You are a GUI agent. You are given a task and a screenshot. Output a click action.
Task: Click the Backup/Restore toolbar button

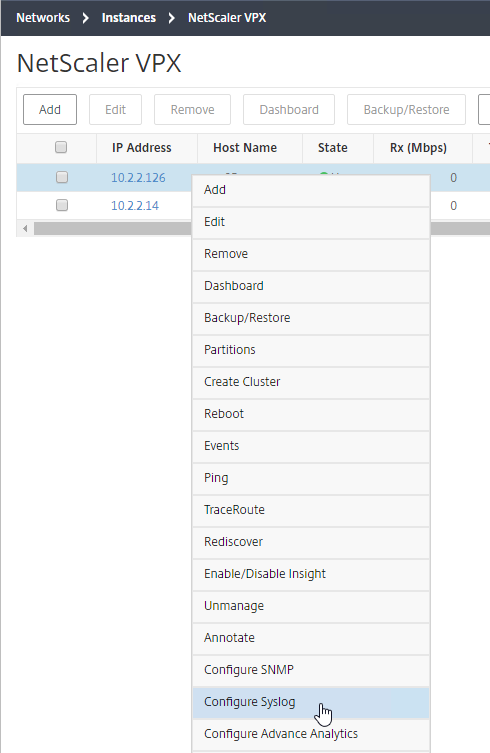tap(406, 109)
